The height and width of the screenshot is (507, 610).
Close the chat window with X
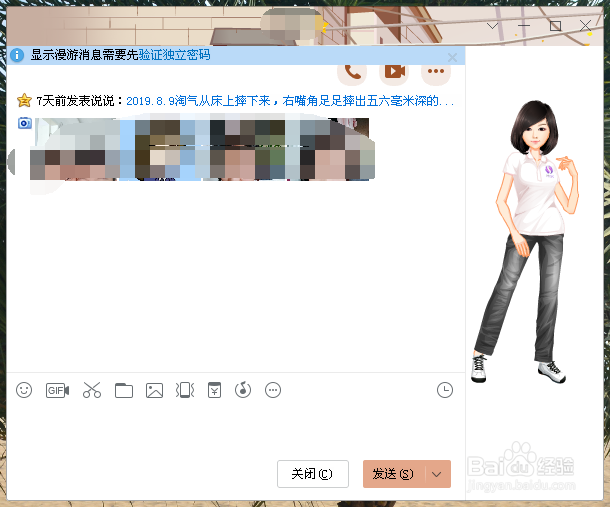pos(585,26)
